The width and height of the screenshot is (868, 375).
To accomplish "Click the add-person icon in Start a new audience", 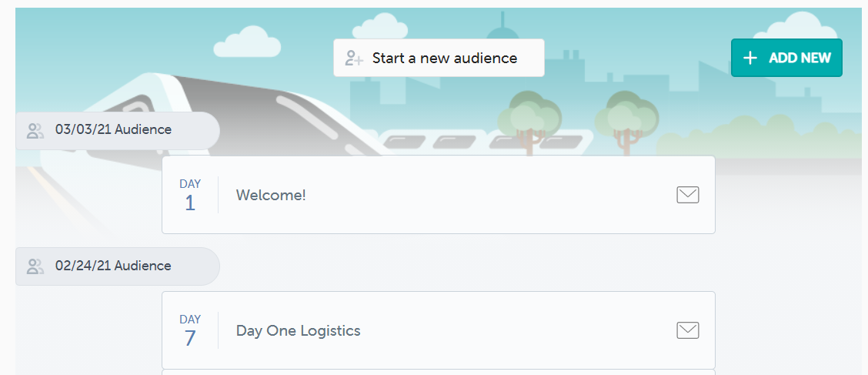I will (354, 59).
